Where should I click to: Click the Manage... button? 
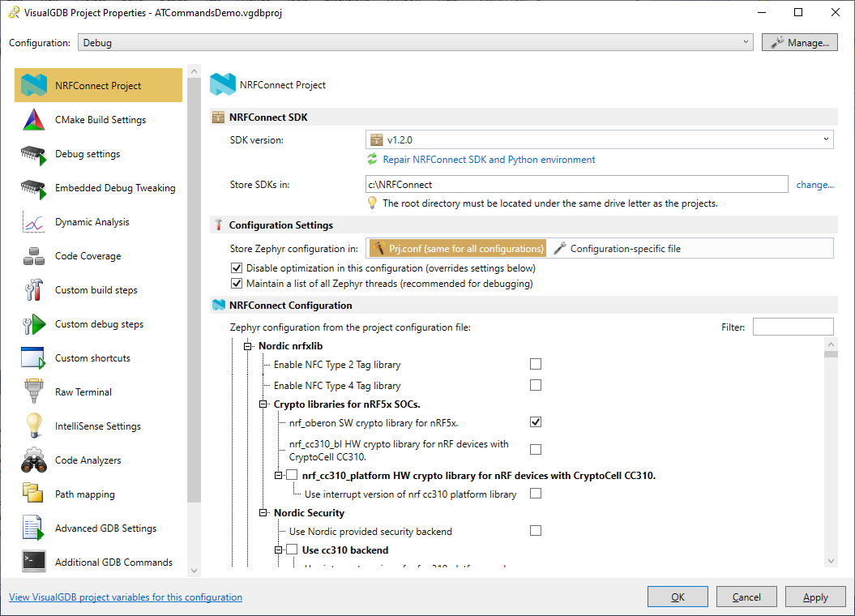pos(799,42)
